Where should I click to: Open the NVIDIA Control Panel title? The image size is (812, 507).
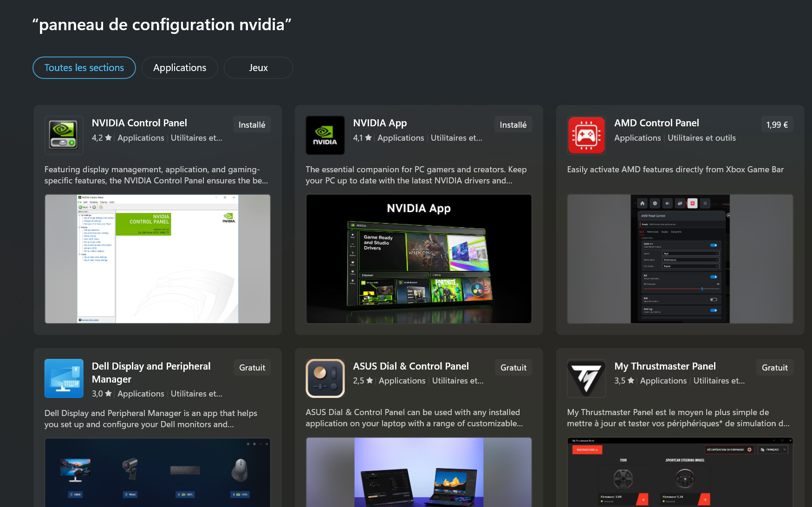[139, 123]
